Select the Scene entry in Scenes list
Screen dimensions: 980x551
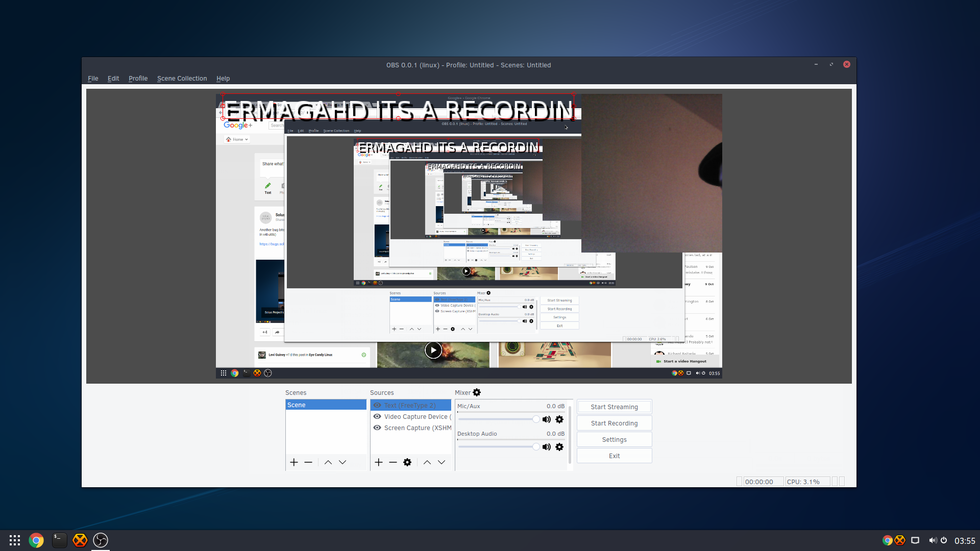tap(326, 405)
